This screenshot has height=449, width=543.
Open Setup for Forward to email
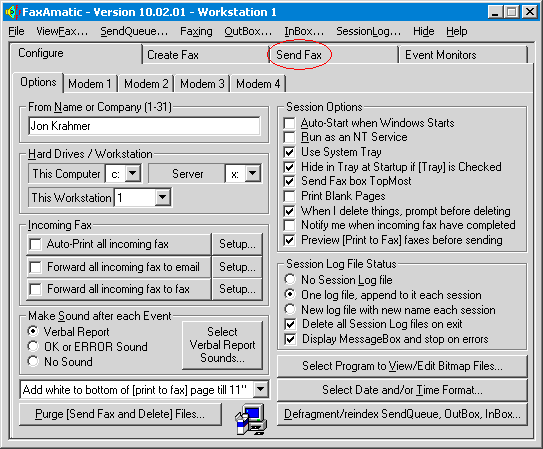[x=237, y=267]
